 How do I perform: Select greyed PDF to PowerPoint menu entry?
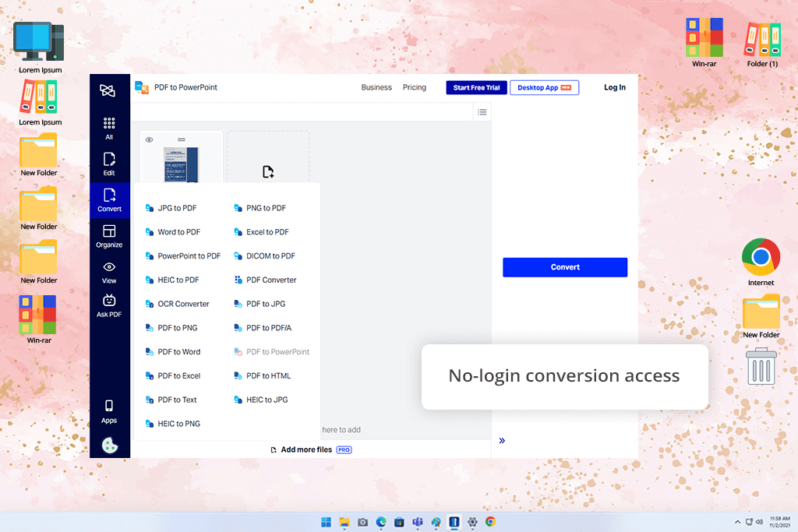[272, 351]
